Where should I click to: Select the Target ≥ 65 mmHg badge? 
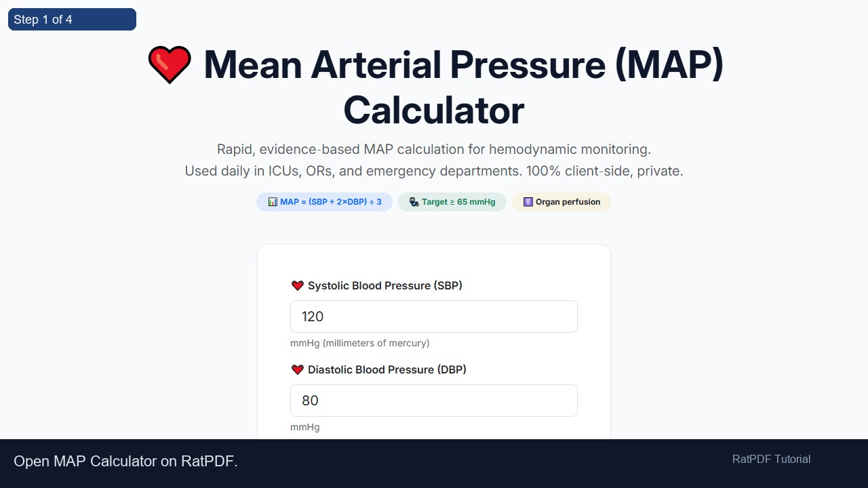452,202
